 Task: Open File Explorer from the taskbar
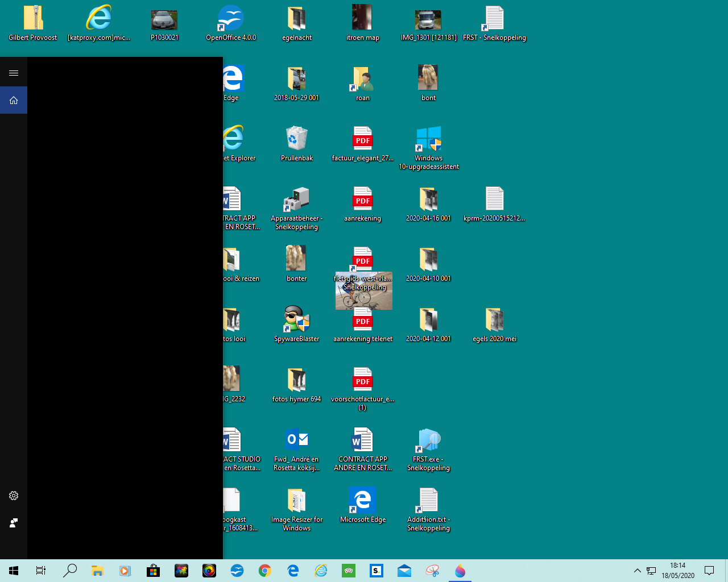pyautogui.click(x=97, y=571)
